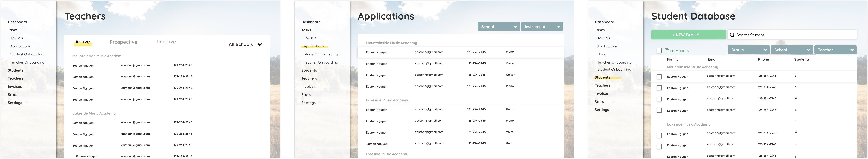868x159 pixels.
Task: Tick the select-all checkbox beside Copy Emails
Action: pos(659,51)
